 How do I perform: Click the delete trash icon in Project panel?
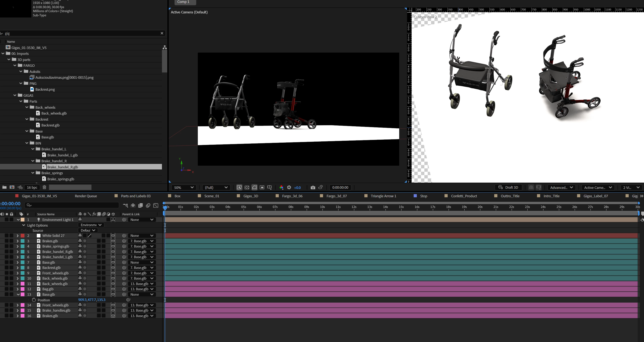point(44,187)
